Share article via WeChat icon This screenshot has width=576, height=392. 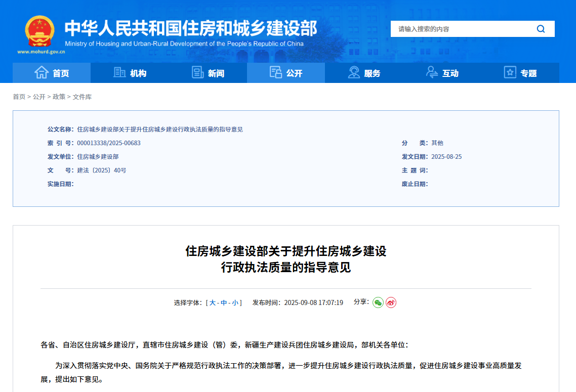[x=378, y=302]
